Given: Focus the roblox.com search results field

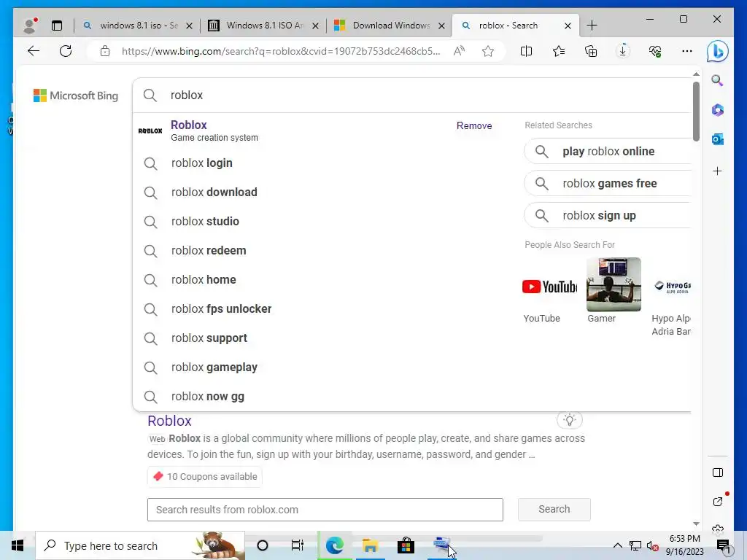Looking at the screenshot, I should 325,510.
